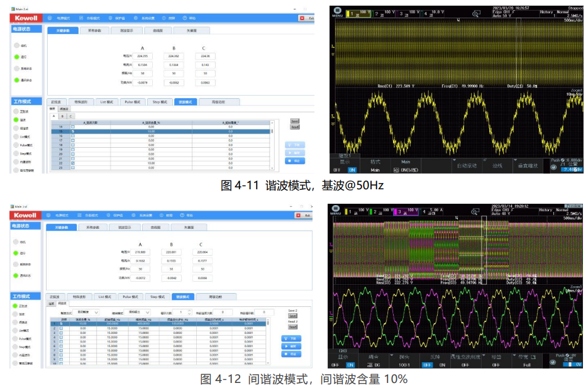Image resolution: width=588 pixels, height=388 pixels.
Task: Click Save button beside Figure 4-11 harmonic table
Action: 295,121
